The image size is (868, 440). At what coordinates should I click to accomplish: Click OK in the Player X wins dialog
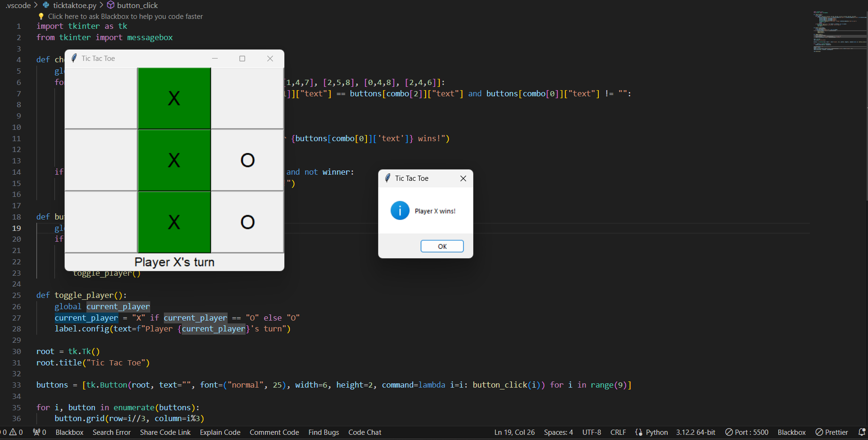point(442,246)
